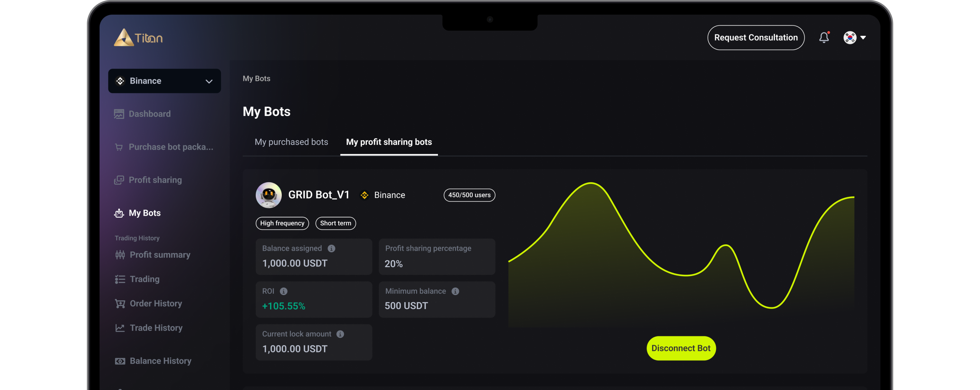Screen dimensions: 980x390
Task: Click the High frequency tag
Action: (282, 223)
